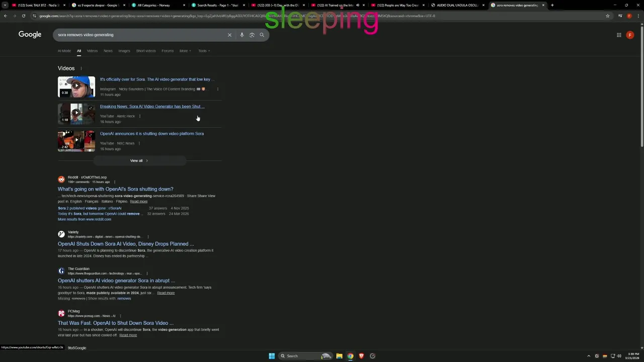
Task: Expand the More search filters dropdown
Action: point(185,51)
